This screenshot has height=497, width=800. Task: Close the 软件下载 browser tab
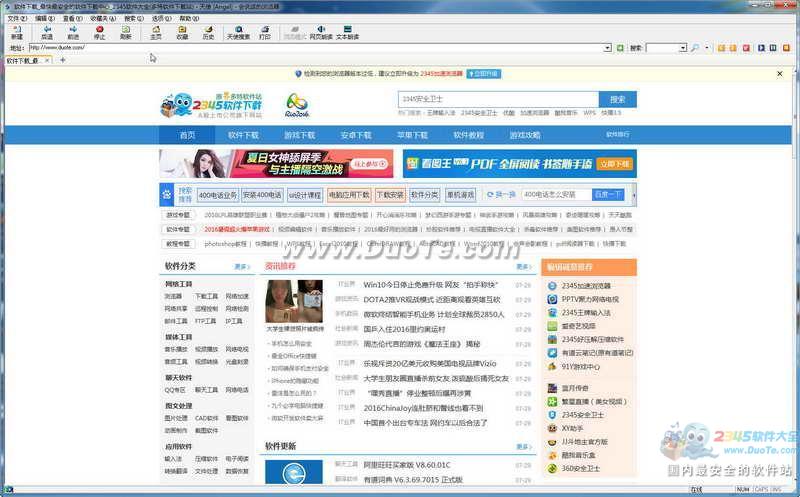(x=47, y=60)
